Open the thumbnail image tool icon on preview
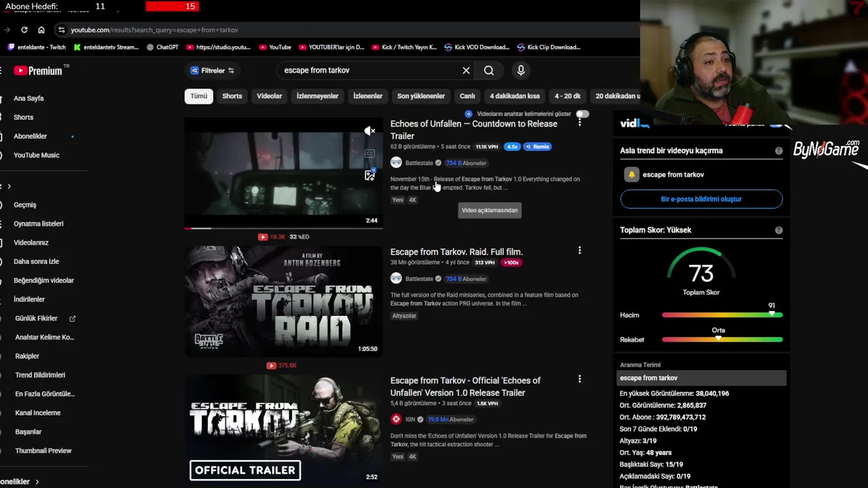Image resolution: width=868 pixels, height=488 pixels. pyautogui.click(x=370, y=175)
